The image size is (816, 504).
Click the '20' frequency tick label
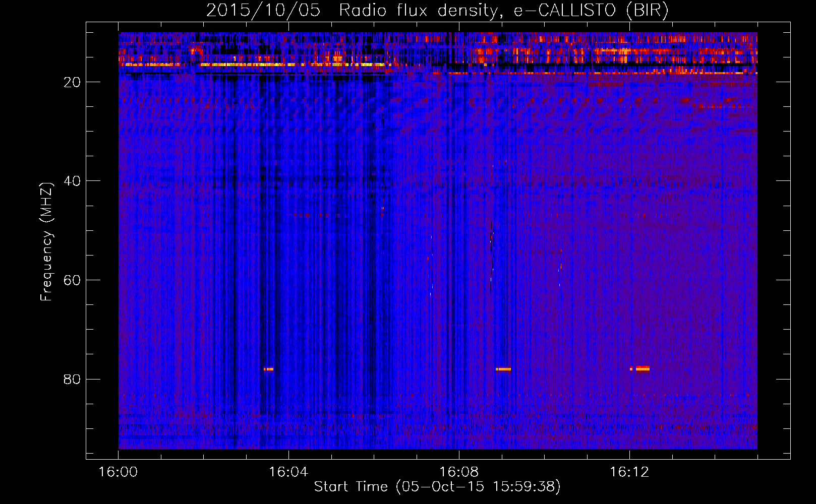tap(72, 82)
